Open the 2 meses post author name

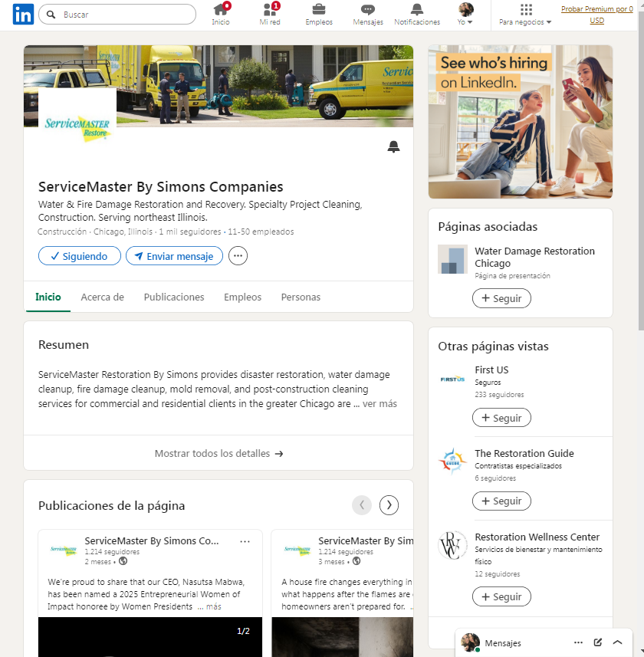click(x=152, y=540)
